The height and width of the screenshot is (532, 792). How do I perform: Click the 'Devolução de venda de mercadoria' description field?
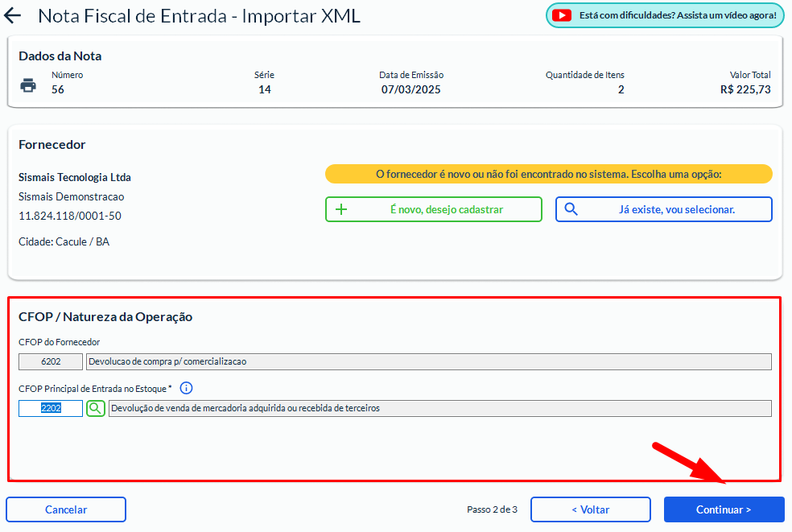(439, 408)
